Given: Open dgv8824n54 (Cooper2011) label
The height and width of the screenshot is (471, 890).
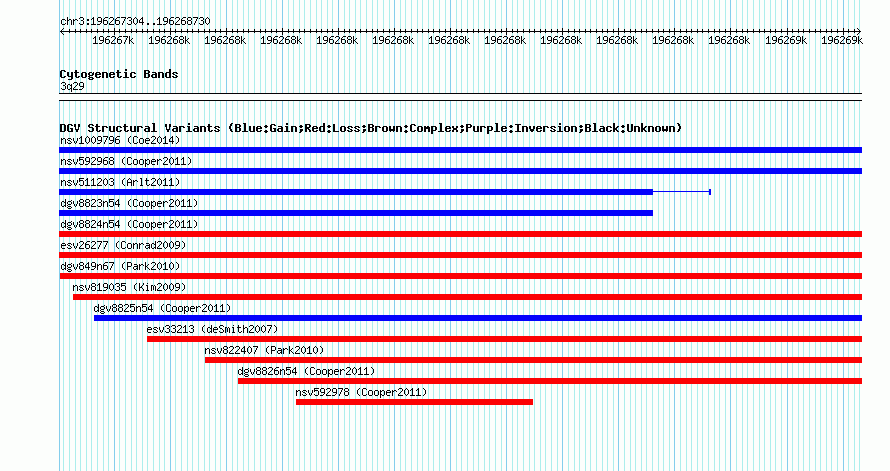Looking at the screenshot, I should [x=129, y=224].
